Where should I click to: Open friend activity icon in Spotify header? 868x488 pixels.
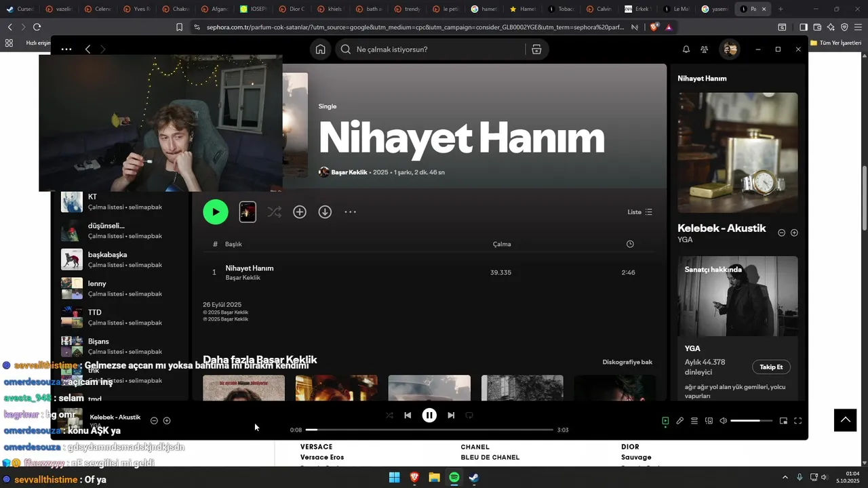coord(704,49)
